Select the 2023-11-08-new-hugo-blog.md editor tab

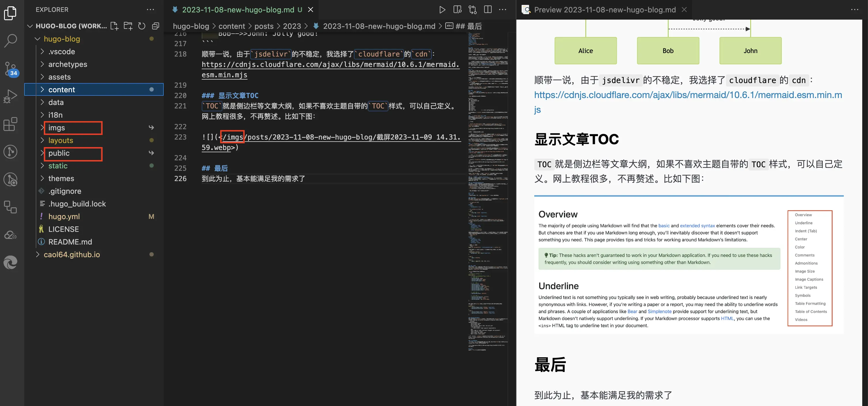tap(241, 10)
